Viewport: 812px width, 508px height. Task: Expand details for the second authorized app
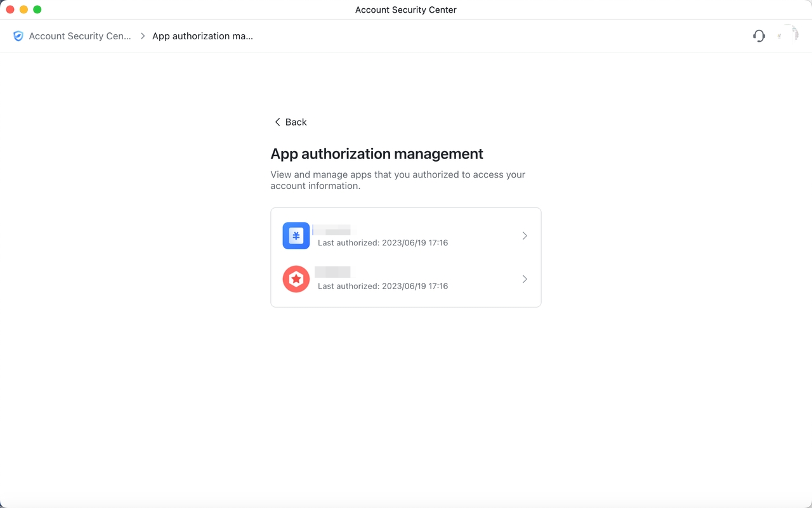click(525, 279)
